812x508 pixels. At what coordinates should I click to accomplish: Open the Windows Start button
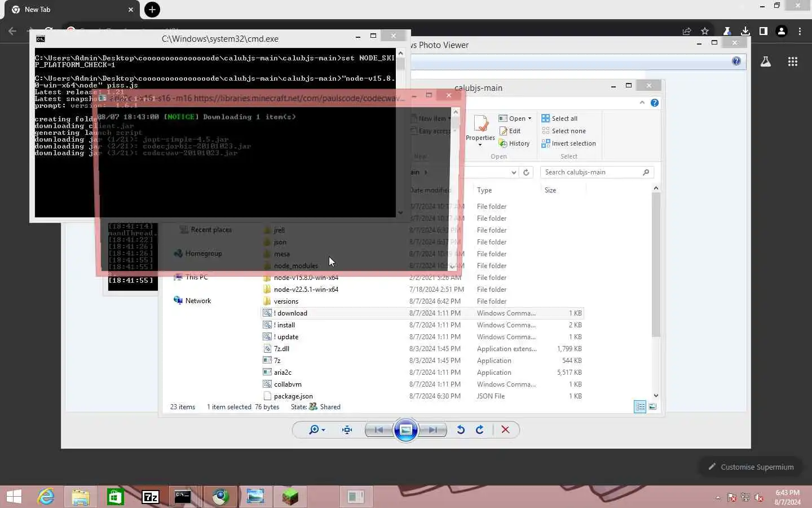[x=14, y=497]
